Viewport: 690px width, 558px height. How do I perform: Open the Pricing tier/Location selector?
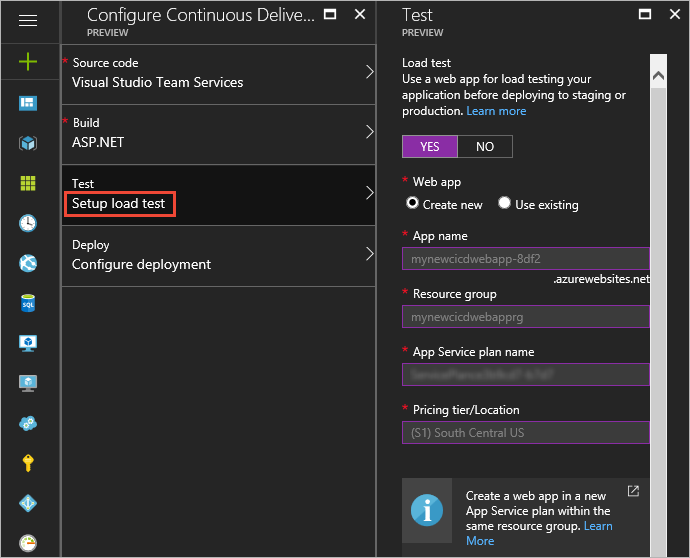(x=526, y=433)
